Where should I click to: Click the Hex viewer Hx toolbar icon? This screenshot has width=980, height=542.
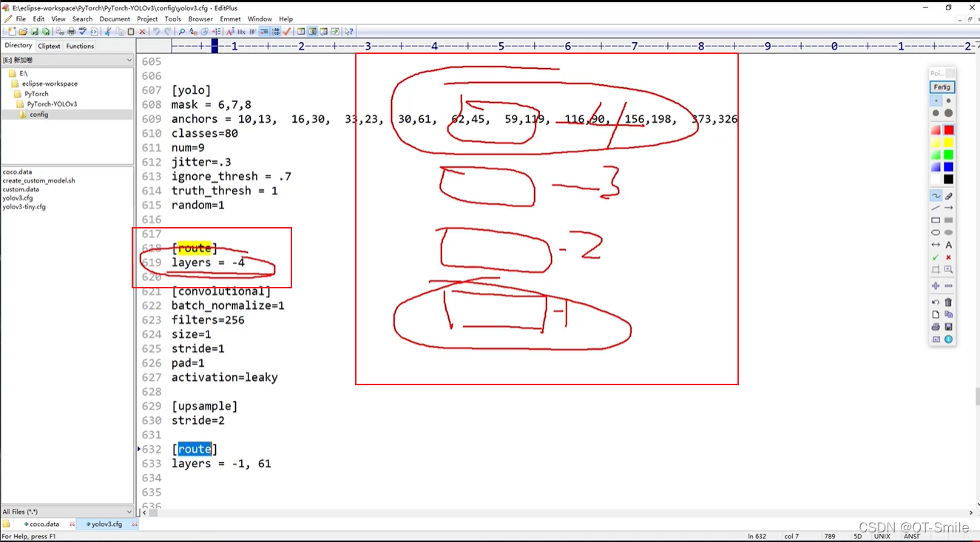coord(241,32)
